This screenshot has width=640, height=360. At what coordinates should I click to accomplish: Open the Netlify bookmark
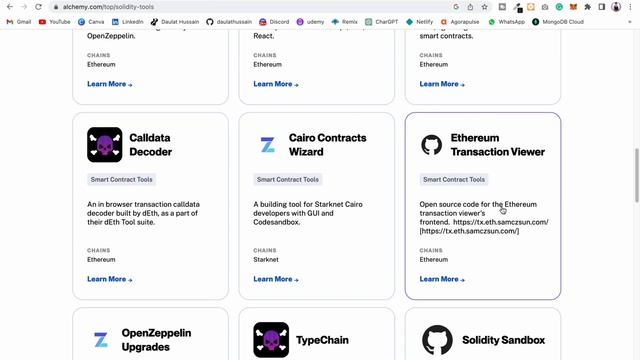pos(420,22)
